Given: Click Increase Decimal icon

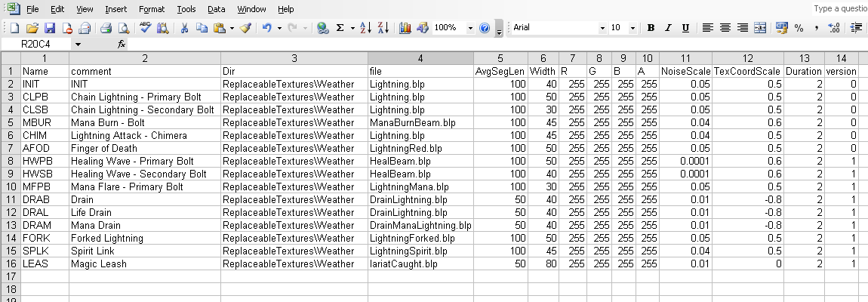Looking at the screenshot, I should [x=834, y=28].
